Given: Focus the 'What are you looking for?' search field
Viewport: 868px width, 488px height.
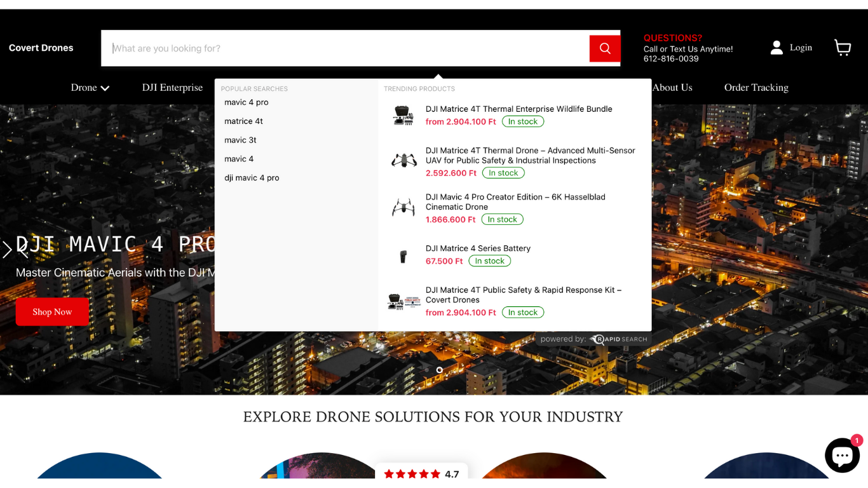Looking at the screenshot, I should tap(346, 48).
